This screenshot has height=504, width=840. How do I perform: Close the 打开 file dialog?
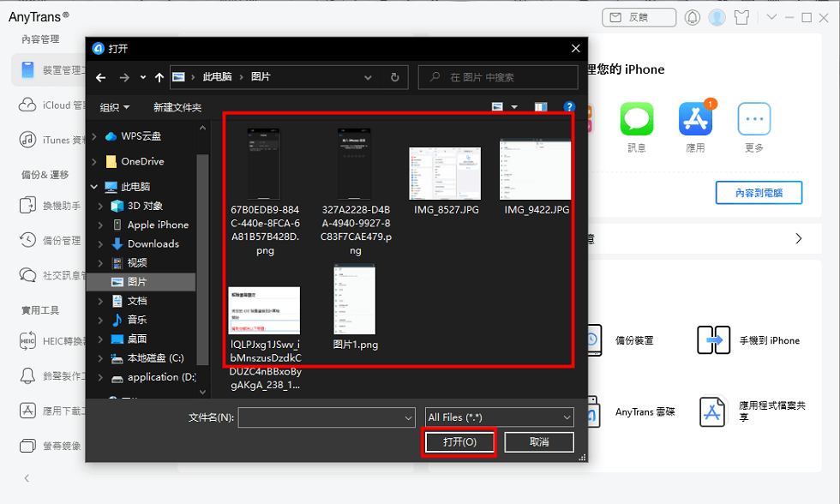tap(575, 49)
